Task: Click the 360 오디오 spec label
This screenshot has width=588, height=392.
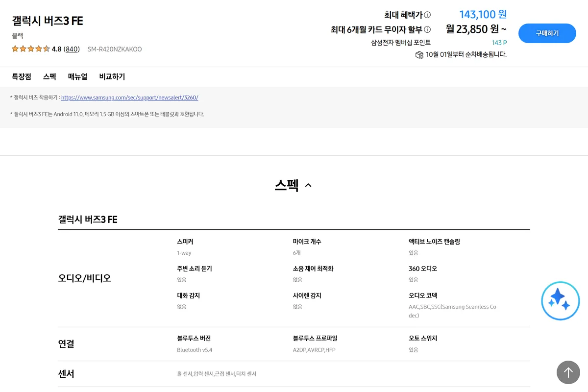Action: [423, 269]
